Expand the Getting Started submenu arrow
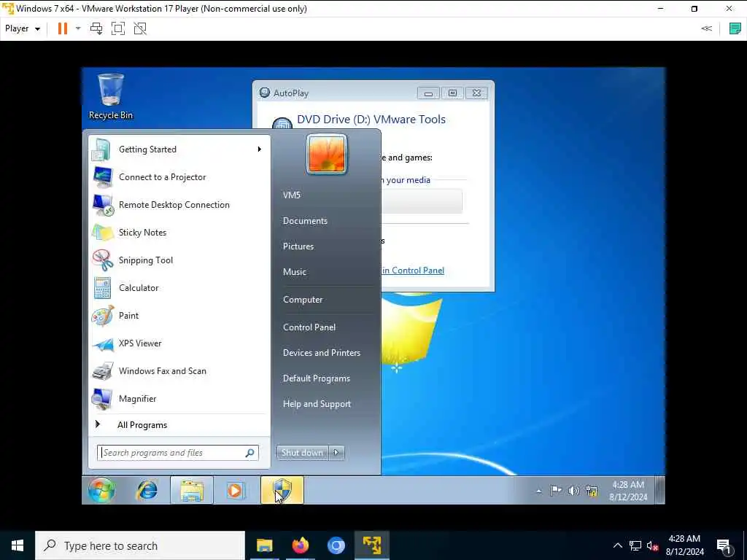This screenshot has height=560, width=747. pyautogui.click(x=259, y=149)
